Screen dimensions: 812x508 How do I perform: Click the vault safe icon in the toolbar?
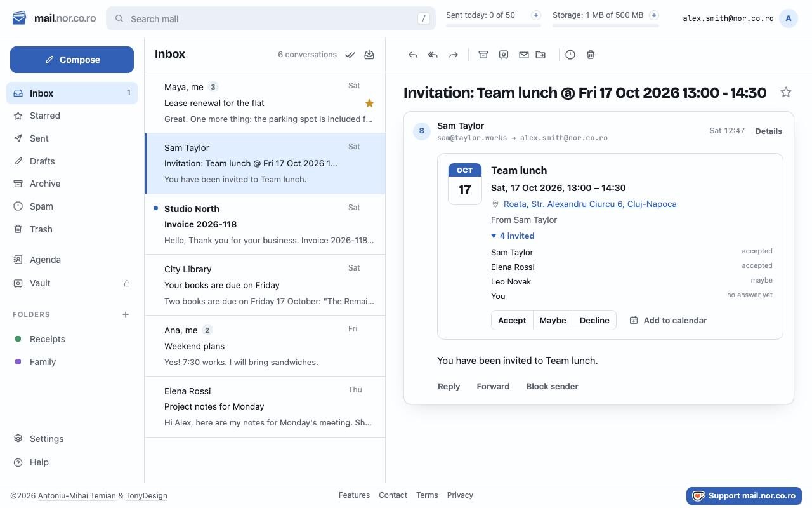(x=504, y=55)
